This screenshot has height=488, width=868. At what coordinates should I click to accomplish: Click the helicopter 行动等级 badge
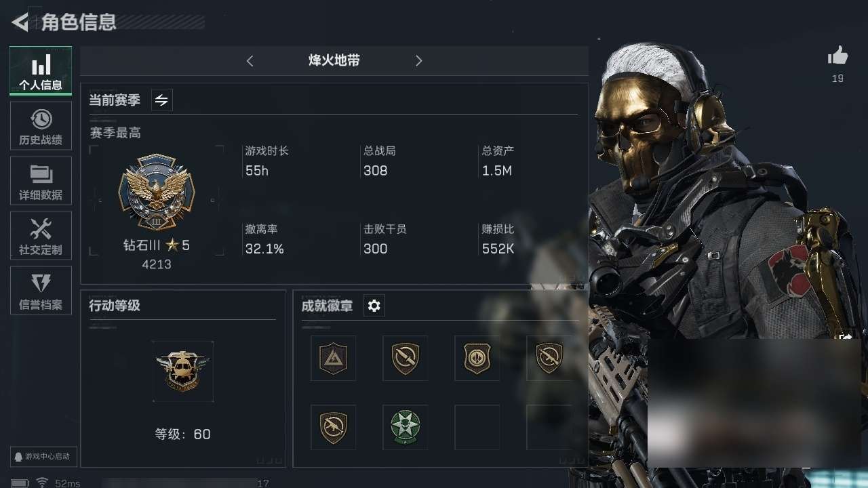(182, 371)
